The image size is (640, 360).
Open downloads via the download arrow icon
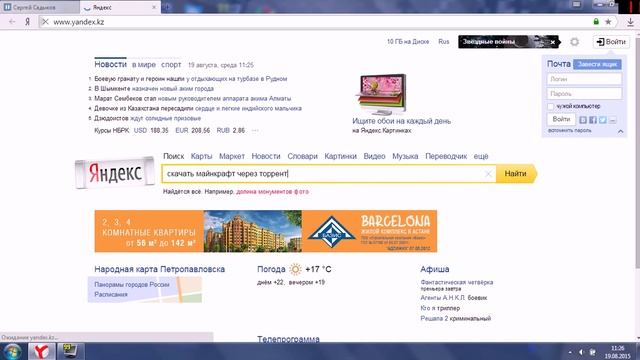tap(631, 22)
